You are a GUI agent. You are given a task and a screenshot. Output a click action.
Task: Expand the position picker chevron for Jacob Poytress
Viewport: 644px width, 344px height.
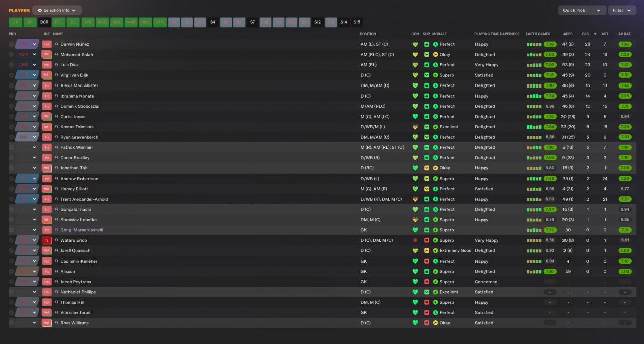(x=34, y=282)
